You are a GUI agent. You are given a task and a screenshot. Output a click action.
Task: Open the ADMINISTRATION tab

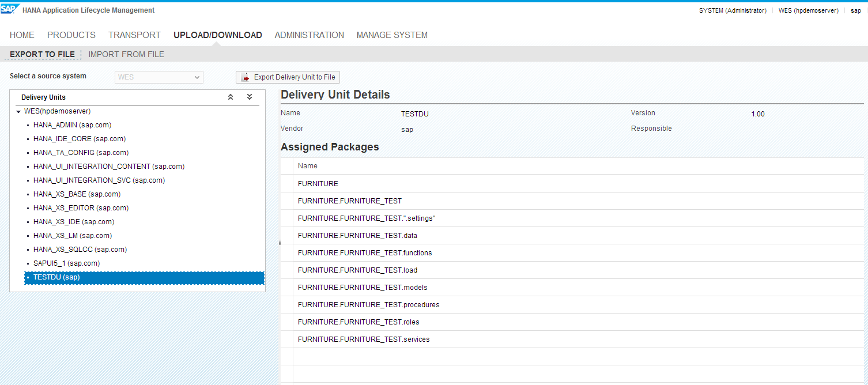tap(310, 35)
